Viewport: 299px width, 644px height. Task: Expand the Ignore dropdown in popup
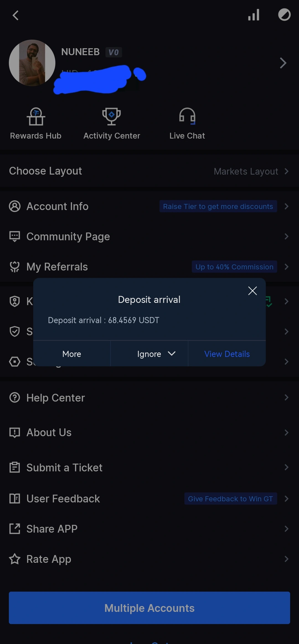click(149, 354)
